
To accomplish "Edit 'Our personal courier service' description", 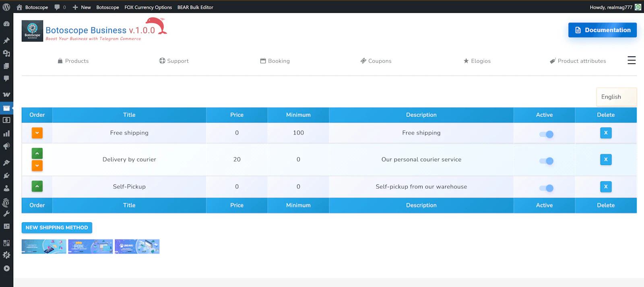I will (x=421, y=159).
